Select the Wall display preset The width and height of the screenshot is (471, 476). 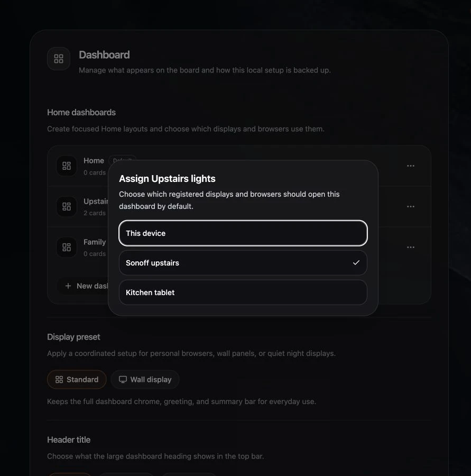point(145,379)
